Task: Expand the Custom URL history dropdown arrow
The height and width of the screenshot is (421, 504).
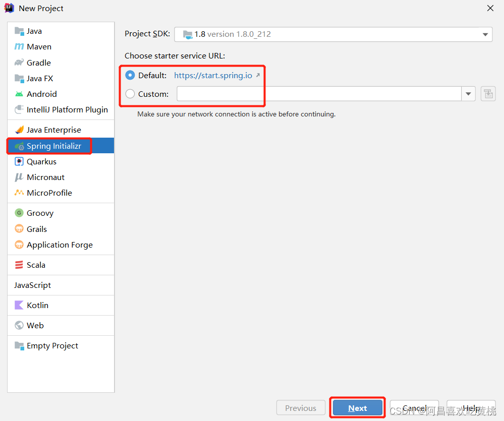Action: [468, 94]
